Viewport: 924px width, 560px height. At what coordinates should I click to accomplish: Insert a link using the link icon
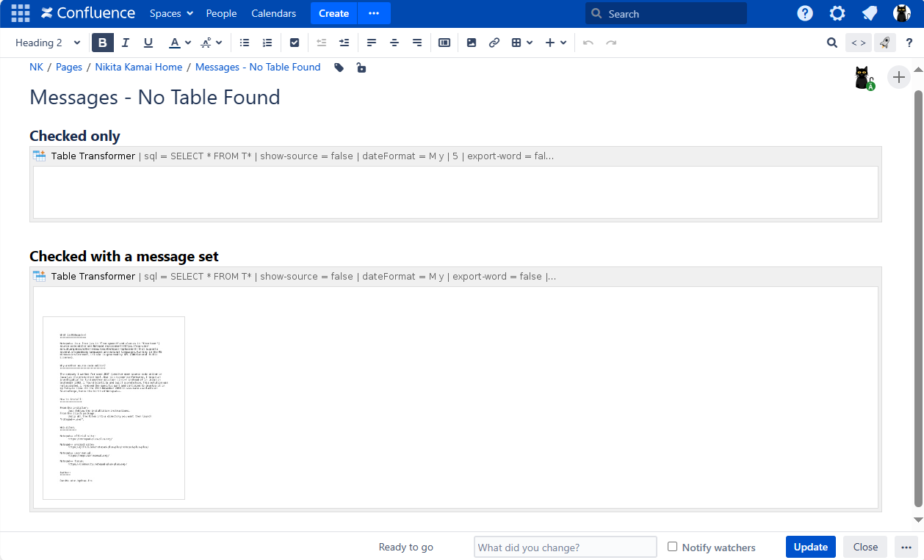point(494,43)
